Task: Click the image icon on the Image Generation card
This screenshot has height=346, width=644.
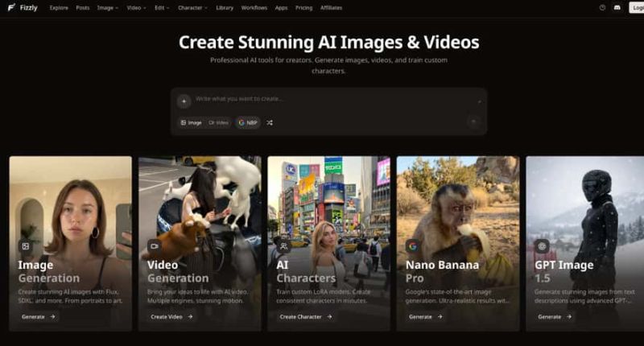Action: pos(26,246)
